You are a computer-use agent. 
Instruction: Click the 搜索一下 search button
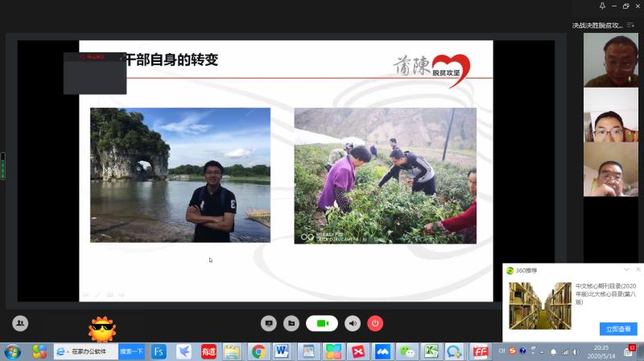(x=131, y=351)
